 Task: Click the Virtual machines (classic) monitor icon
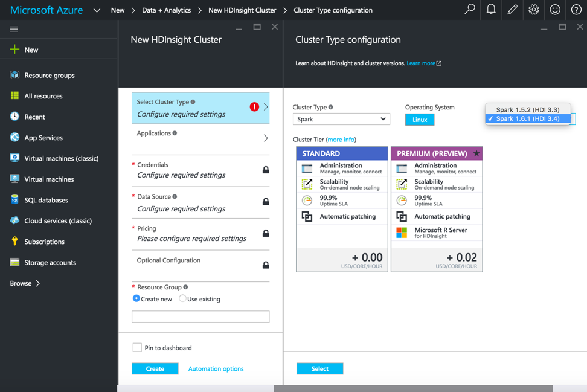(x=14, y=158)
